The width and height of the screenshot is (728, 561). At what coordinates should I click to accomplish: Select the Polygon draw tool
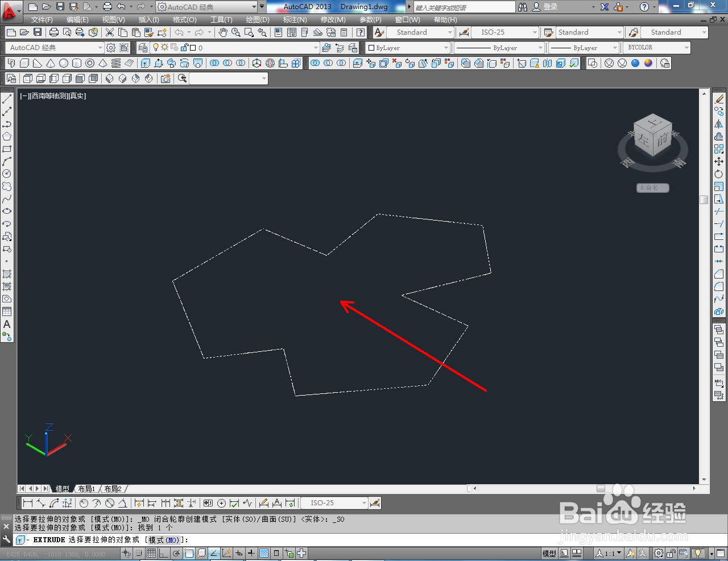point(7,136)
